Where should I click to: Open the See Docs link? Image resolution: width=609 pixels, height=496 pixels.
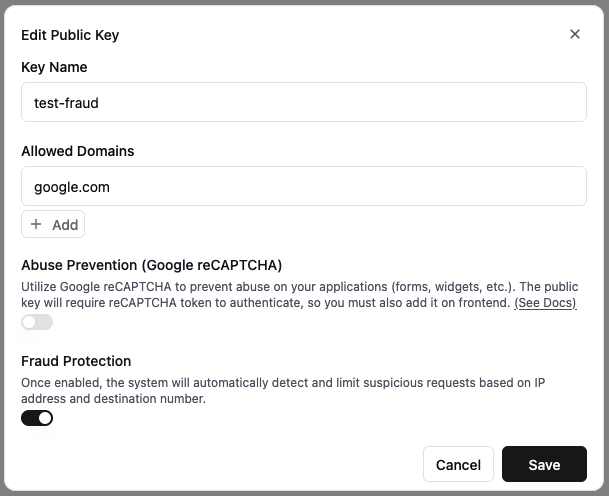click(x=545, y=302)
